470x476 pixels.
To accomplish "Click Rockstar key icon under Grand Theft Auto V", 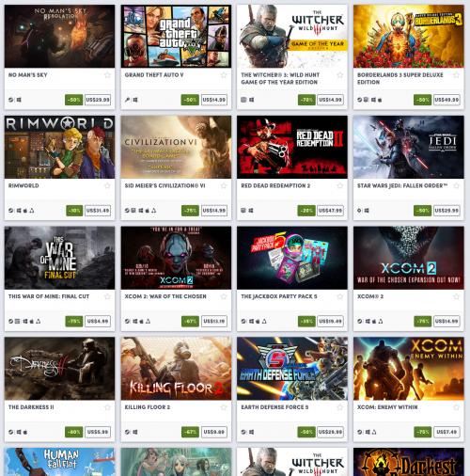I will click(127, 100).
